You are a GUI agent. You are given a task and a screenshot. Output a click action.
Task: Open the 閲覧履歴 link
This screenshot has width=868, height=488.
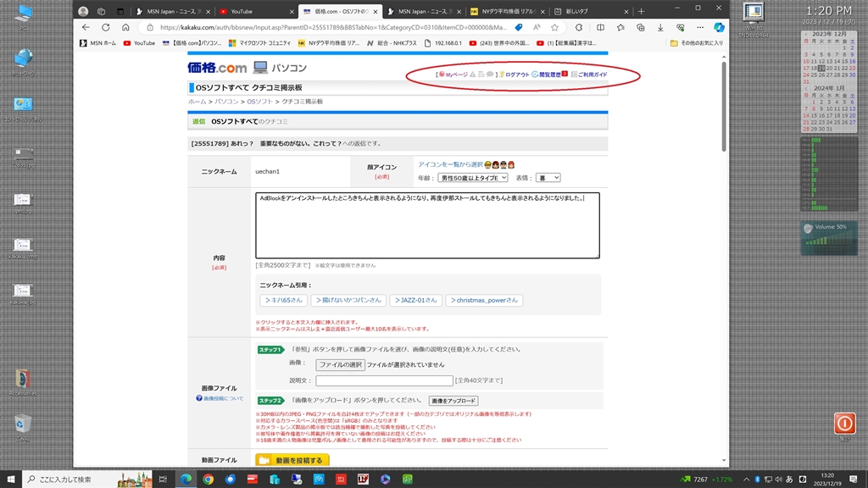(547, 75)
